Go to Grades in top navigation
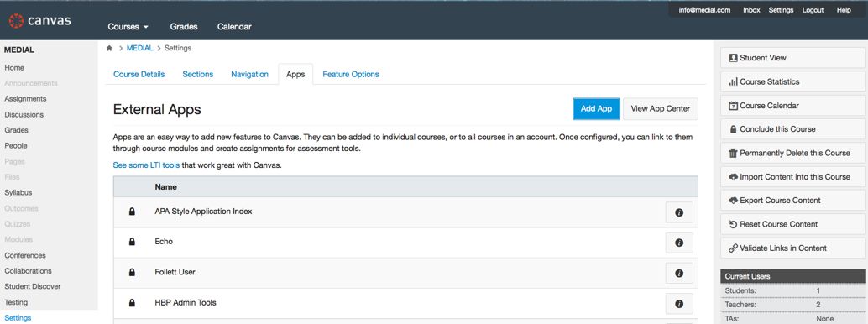 (x=184, y=27)
